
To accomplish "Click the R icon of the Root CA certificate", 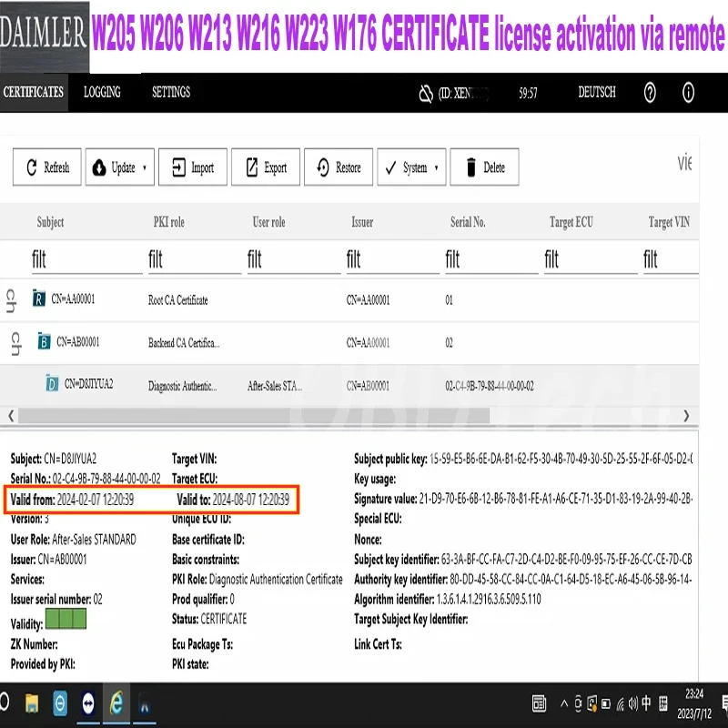I will click(39, 298).
